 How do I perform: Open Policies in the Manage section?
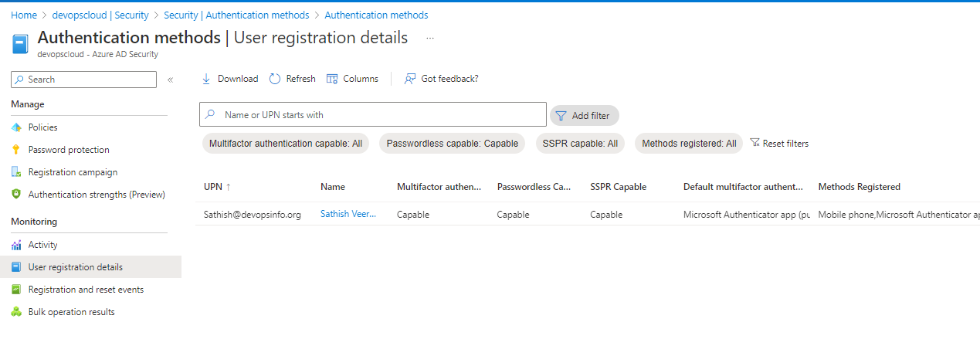[x=42, y=127]
